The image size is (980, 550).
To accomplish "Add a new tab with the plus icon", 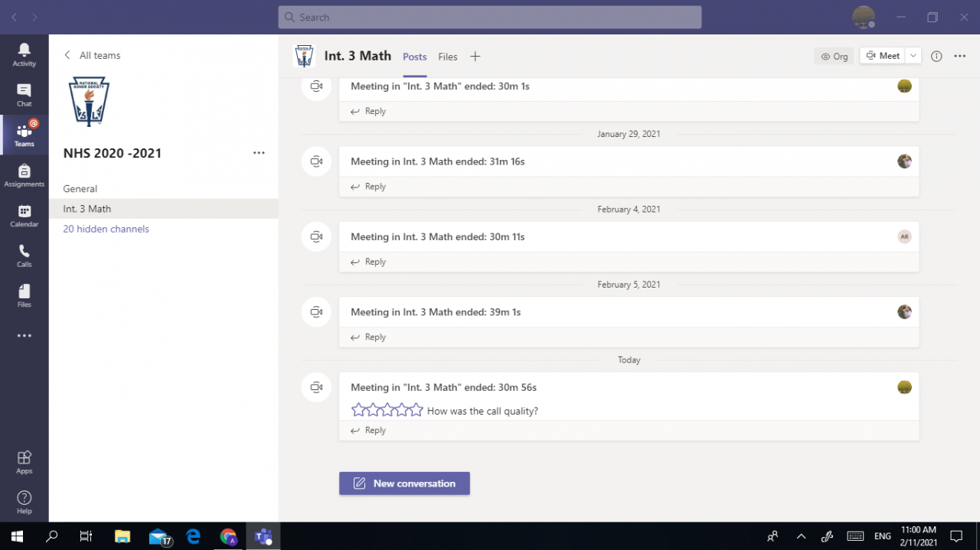I will (x=475, y=57).
